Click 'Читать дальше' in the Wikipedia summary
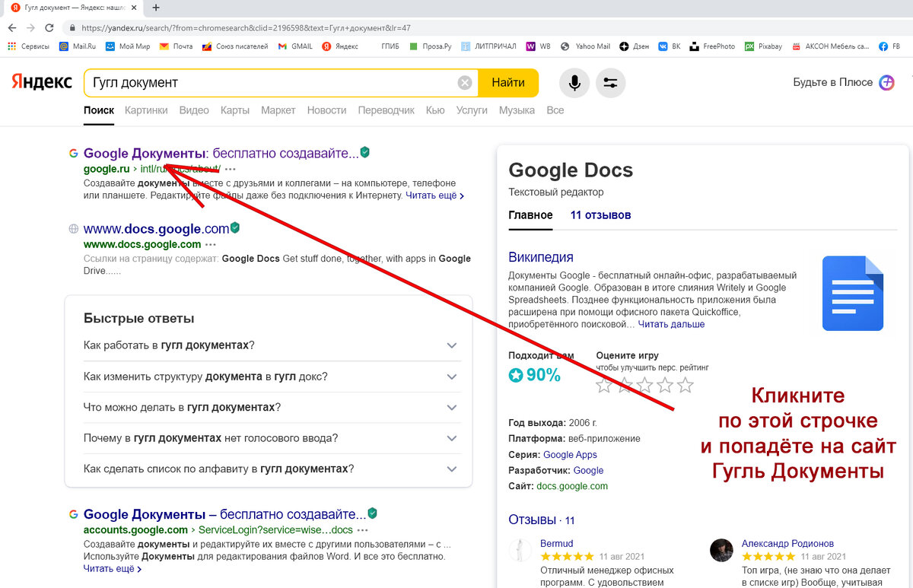 [x=671, y=324]
